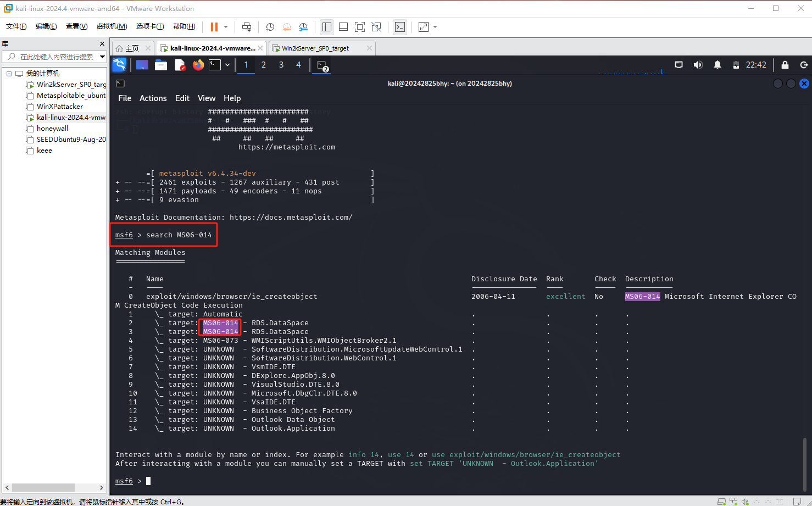The width and height of the screenshot is (812, 506).
Task: Close the kali-linux-2024.4-vmware tab
Action: click(260, 48)
